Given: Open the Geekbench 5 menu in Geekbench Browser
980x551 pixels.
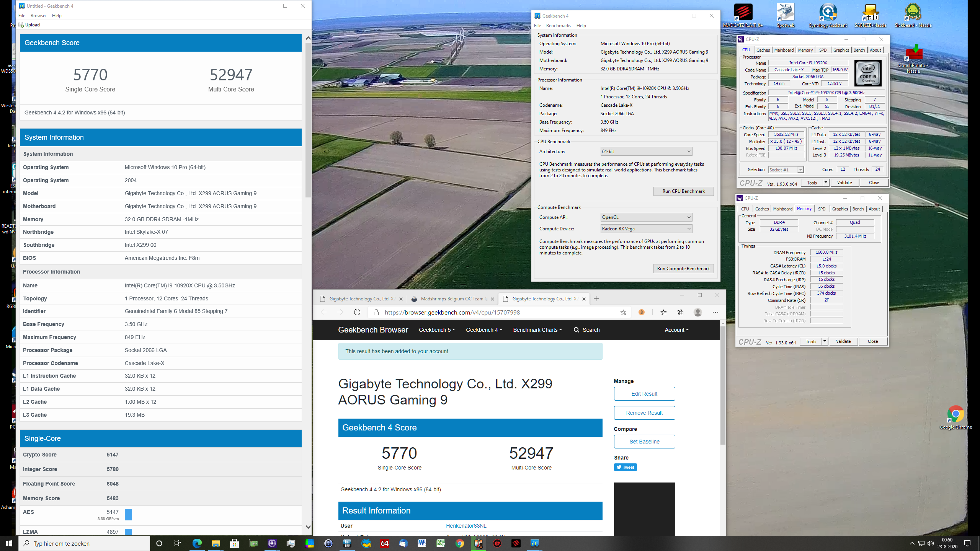Looking at the screenshot, I should (x=437, y=330).
